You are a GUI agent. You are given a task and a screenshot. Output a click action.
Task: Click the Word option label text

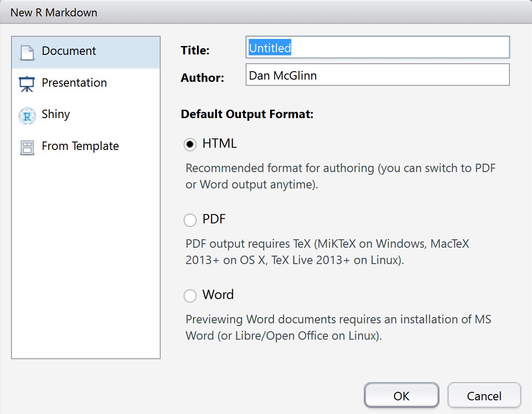tap(218, 295)
